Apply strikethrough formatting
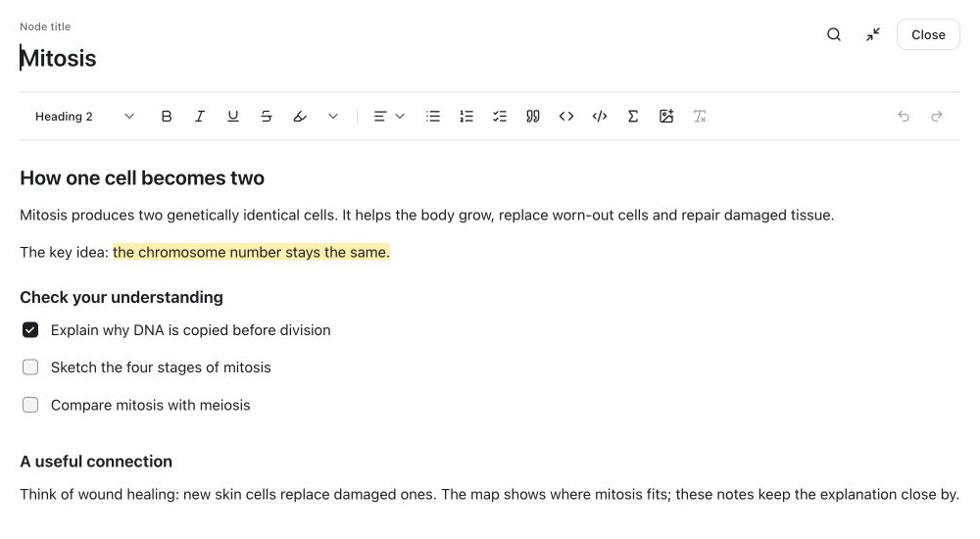Viewport: 980px width, 539px height. click(x=267, y=117)
